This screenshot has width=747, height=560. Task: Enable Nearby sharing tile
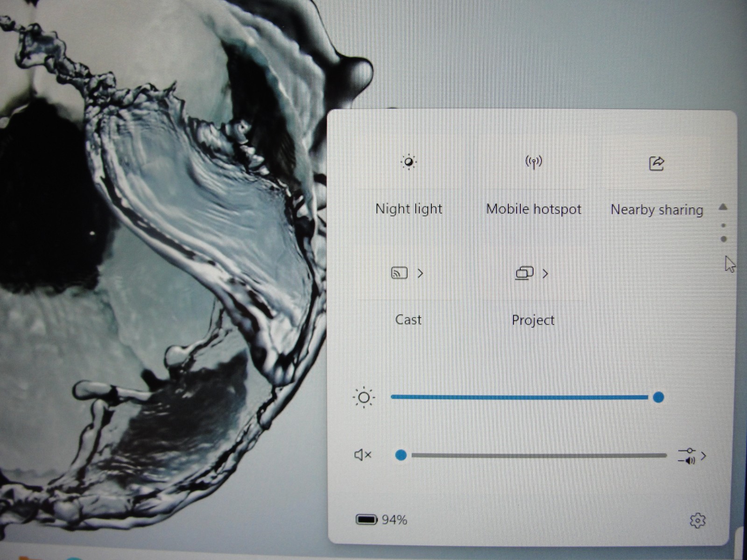tap(656, 163)
